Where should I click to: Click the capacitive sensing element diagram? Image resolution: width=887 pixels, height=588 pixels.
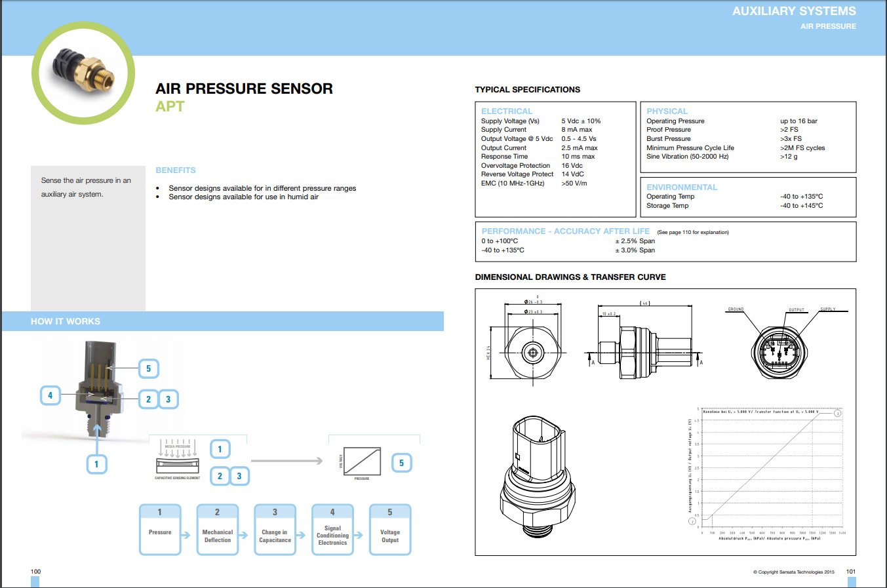coord(178,460)
